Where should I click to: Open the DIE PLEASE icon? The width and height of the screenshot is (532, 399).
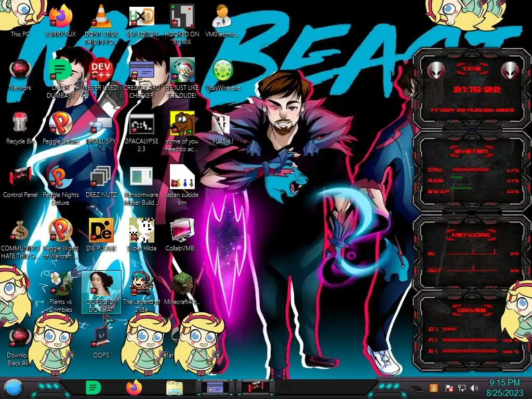pyautogui.click(x=101, y=235)
